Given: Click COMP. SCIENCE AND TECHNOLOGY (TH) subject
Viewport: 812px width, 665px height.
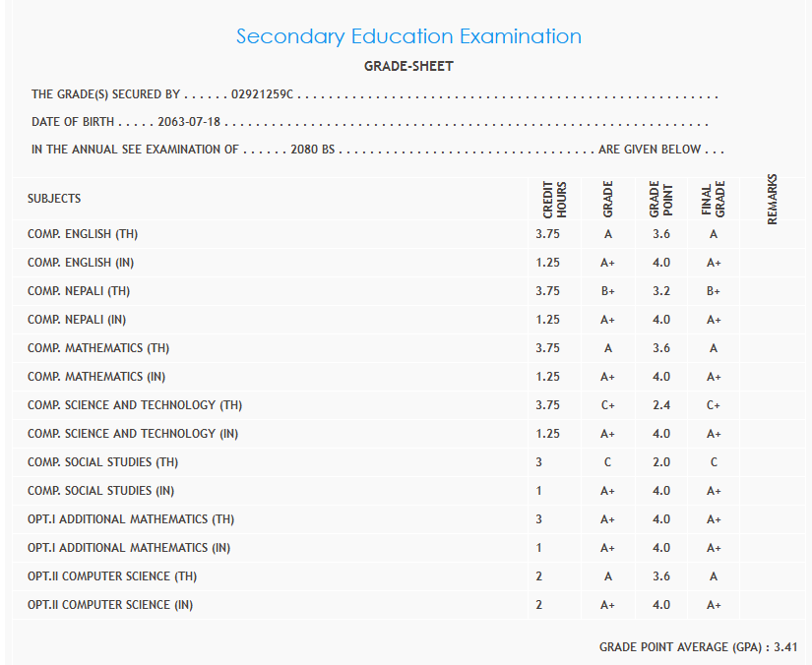Looking at the screenshot, I should click(135, 405).
